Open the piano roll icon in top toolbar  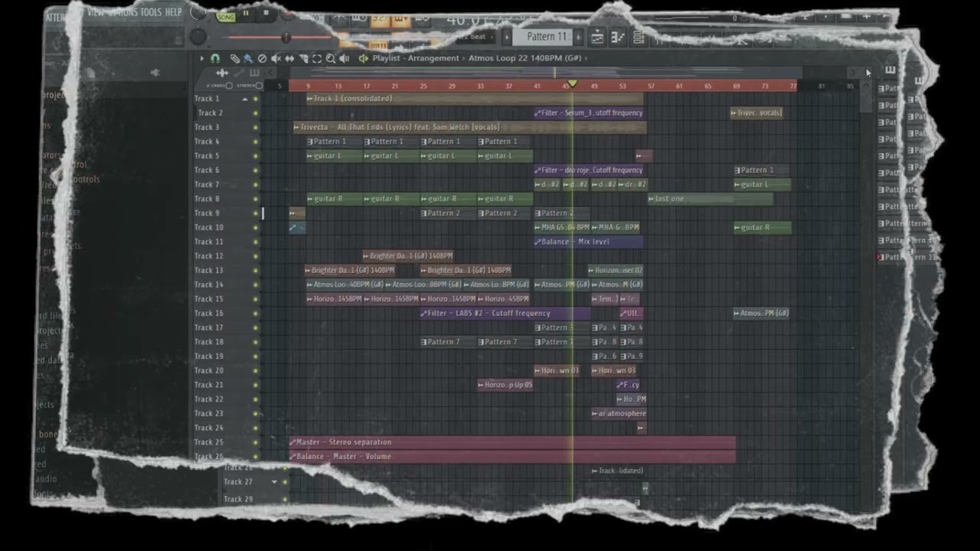tap(617, 37)
